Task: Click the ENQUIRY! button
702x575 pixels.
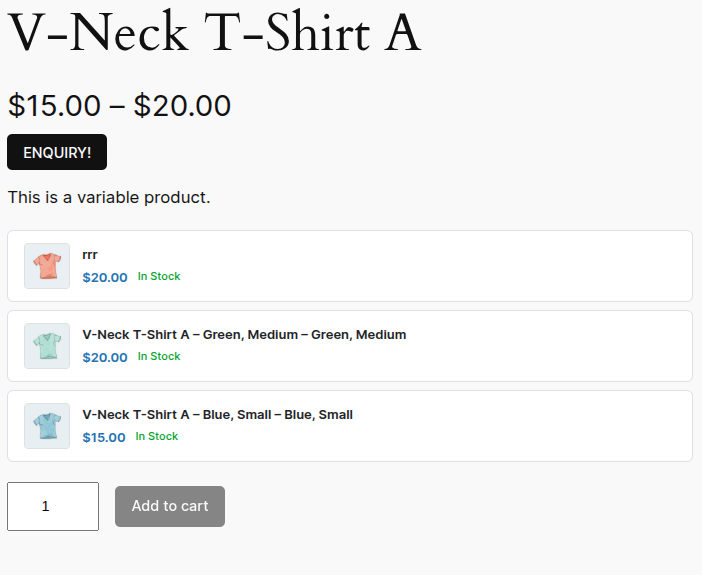Action: tap(57, 152)
